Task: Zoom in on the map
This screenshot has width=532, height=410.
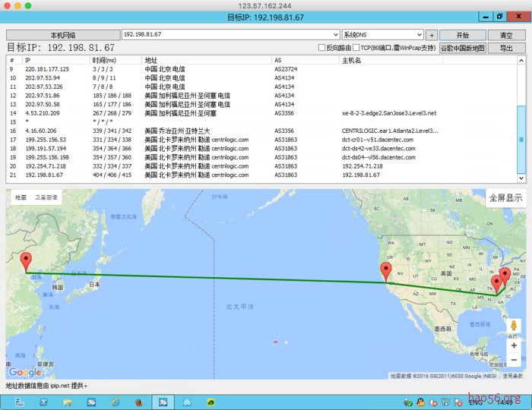Action: pos(514,345)
